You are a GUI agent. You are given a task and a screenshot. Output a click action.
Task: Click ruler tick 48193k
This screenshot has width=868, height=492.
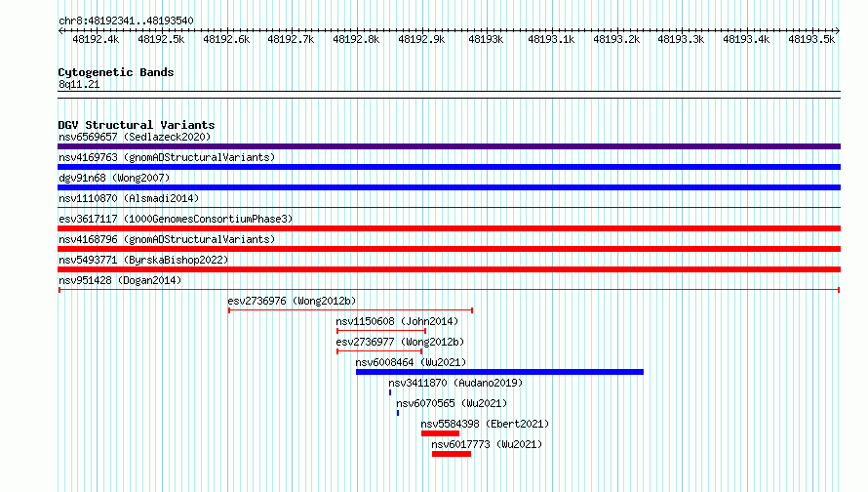(x=486, y=39)
